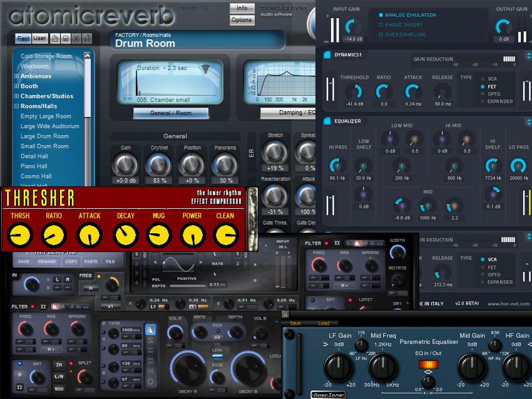Expand the Ambiences preset folder
The height and width of the screenshot is (399, 532).
click(16, 76)
